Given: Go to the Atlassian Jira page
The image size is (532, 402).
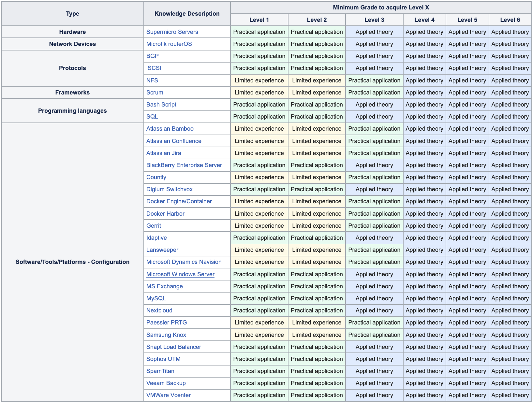Looking at the screenshot, I should [163, 153].
